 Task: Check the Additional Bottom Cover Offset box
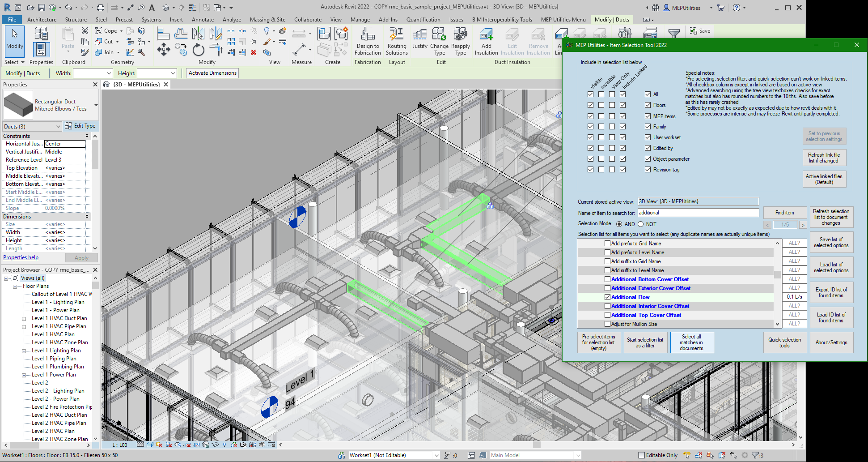[x=607, y=279]
